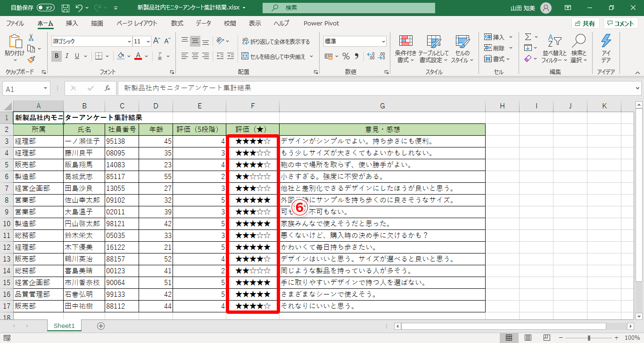
Task: Open Sort and Filter (並べ替えとフィルター)
Action: click(554, 49)
